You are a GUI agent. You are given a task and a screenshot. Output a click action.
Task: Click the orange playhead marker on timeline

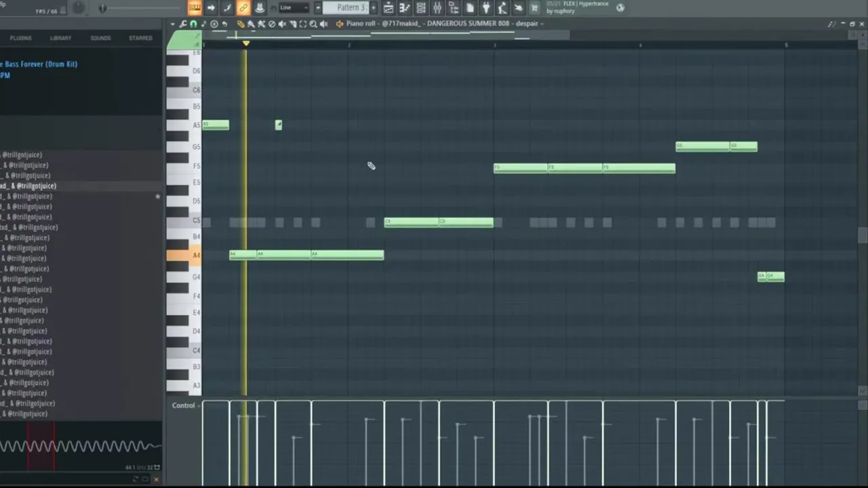click(245, 43)
